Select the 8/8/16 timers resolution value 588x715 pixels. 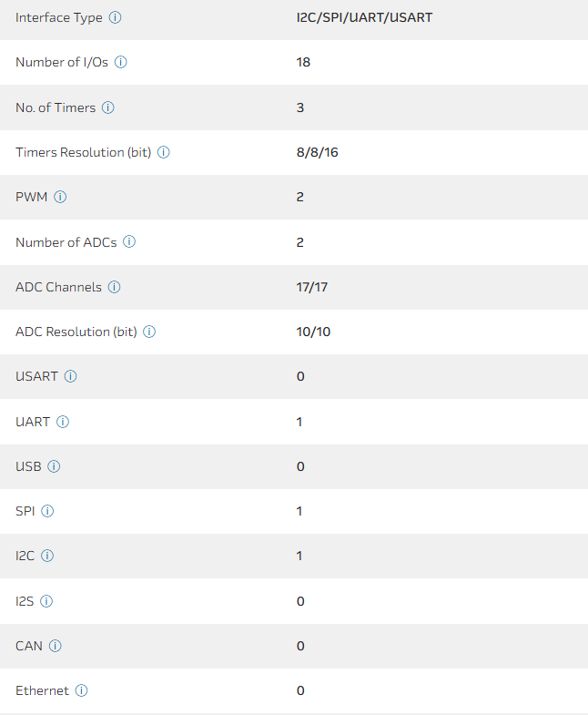tap(317, 152)
